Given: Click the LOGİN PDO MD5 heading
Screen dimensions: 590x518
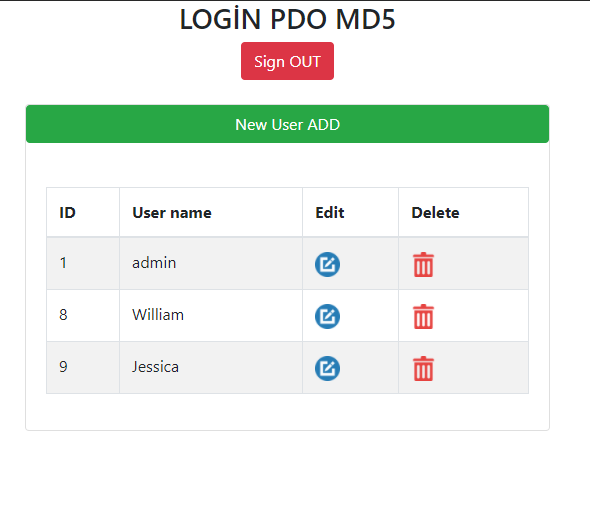Looking at the screenshot, I should [x=287, y=19].
